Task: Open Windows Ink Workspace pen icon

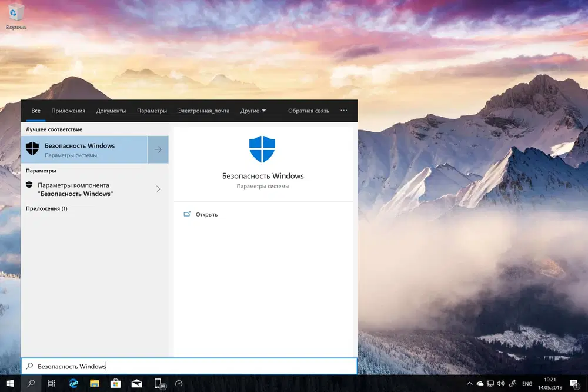Action: pyautogui.click(x=513, y=384)
